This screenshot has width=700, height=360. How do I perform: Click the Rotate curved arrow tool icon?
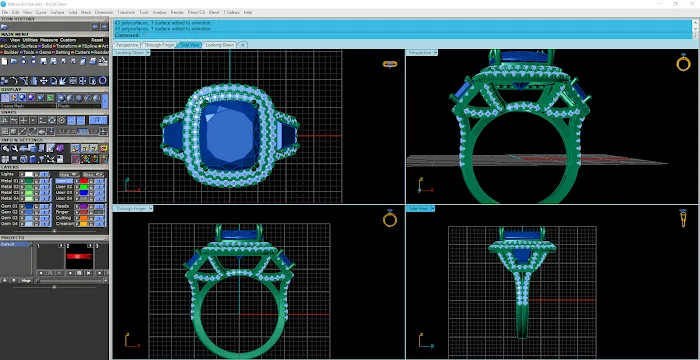14,81
